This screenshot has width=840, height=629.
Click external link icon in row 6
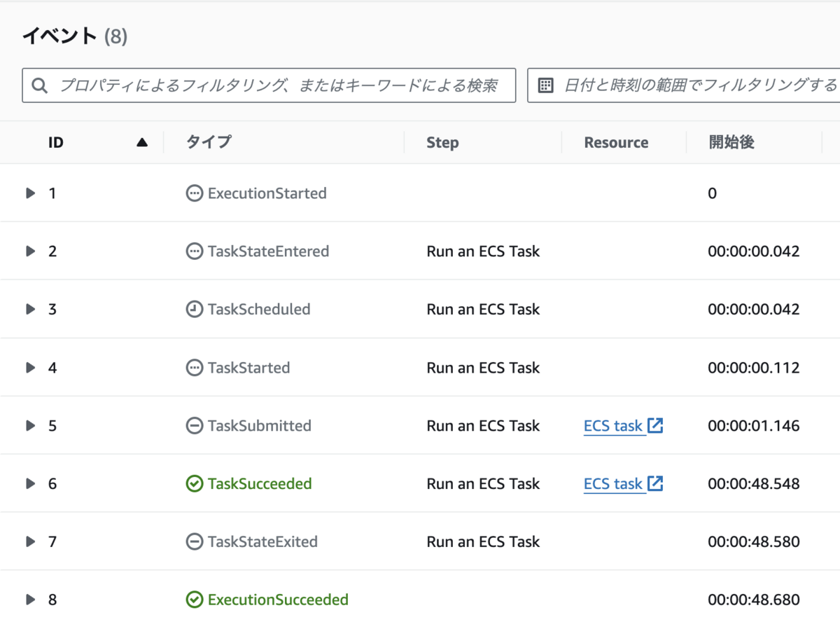click(655, 483)
